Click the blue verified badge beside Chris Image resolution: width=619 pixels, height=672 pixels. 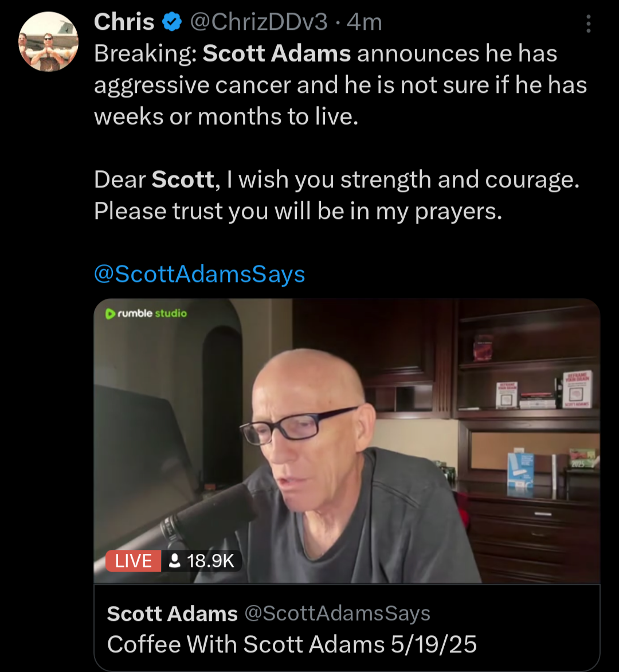(172, 22)
